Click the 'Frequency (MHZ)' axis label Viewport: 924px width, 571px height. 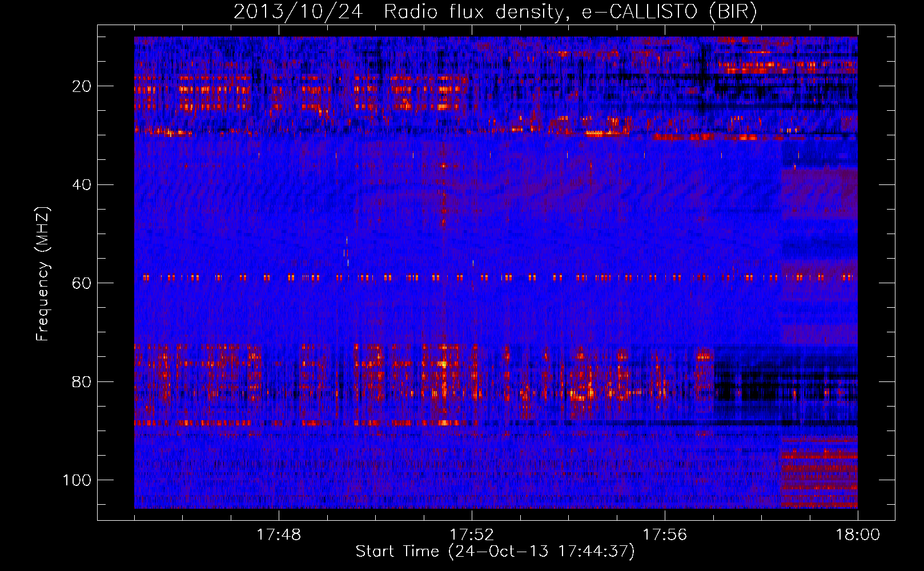pyautogui.click(x=43, y=274)
